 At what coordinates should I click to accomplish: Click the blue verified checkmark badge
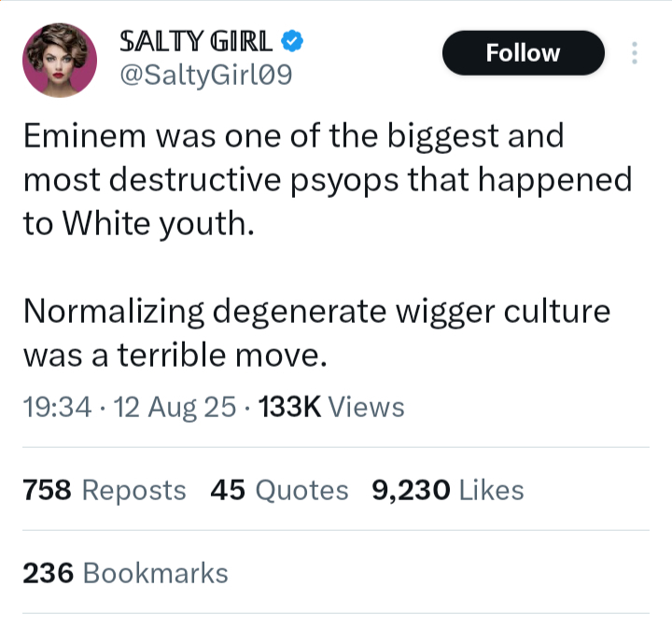pos(293,41)
